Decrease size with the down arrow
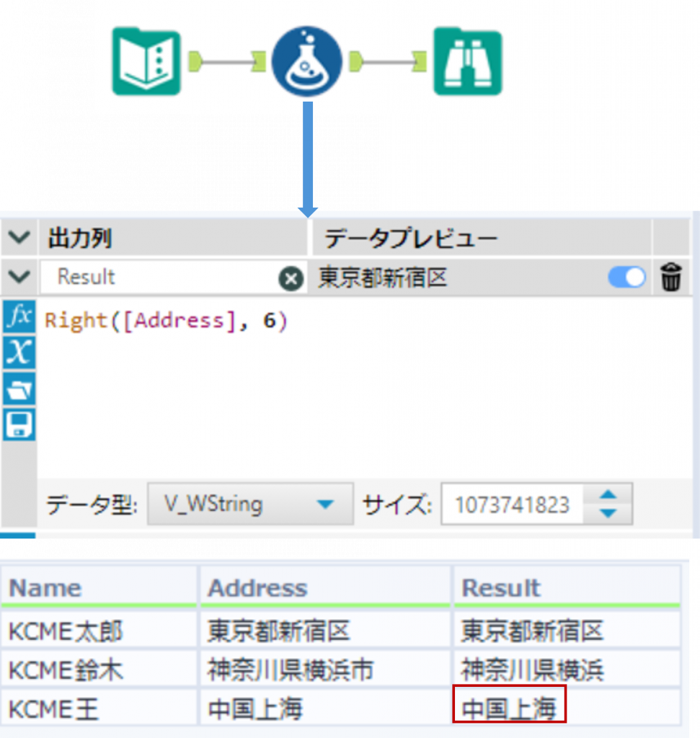This screenshot has width=700, height=738. (x=608, y=513)
